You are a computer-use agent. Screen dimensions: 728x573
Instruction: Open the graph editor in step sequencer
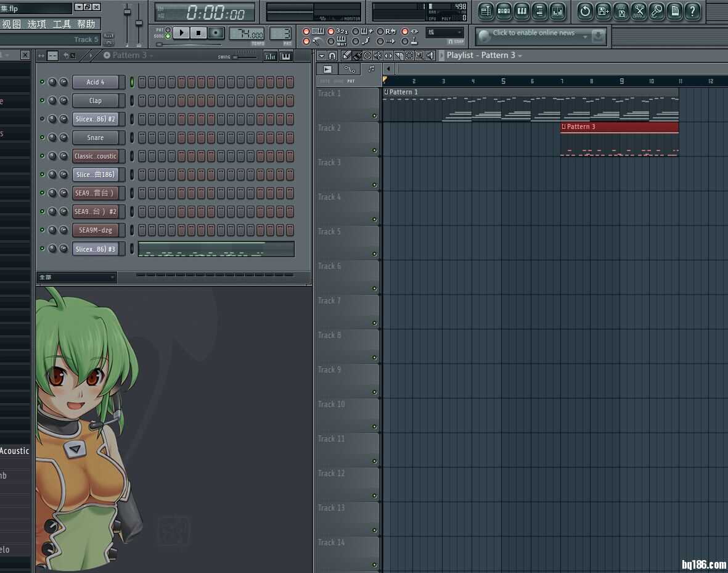pos(270,56)
